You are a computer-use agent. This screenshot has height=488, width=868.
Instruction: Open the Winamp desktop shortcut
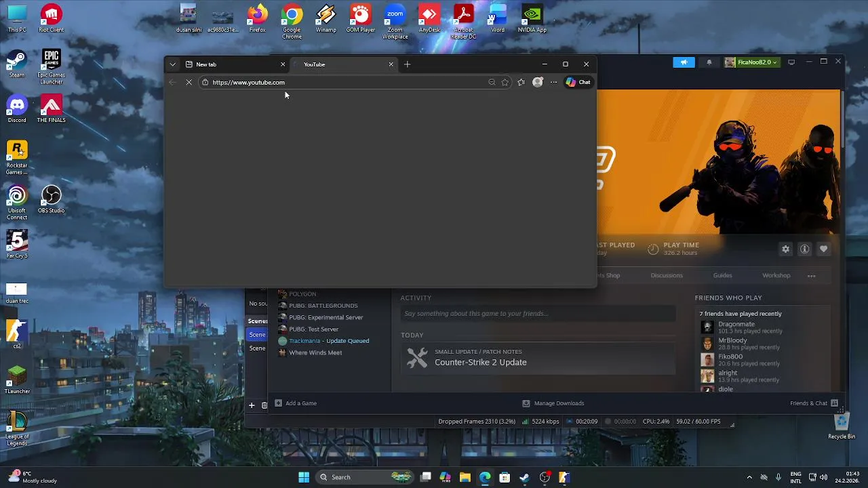point(325,19)
